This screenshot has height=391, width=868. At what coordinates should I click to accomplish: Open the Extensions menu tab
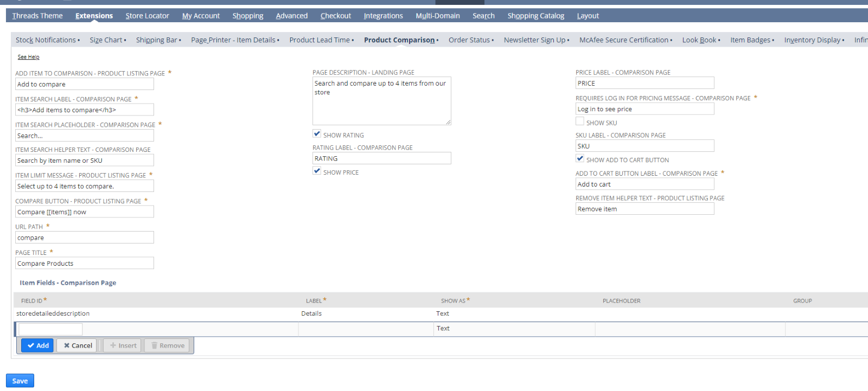[x=94, y=16]
